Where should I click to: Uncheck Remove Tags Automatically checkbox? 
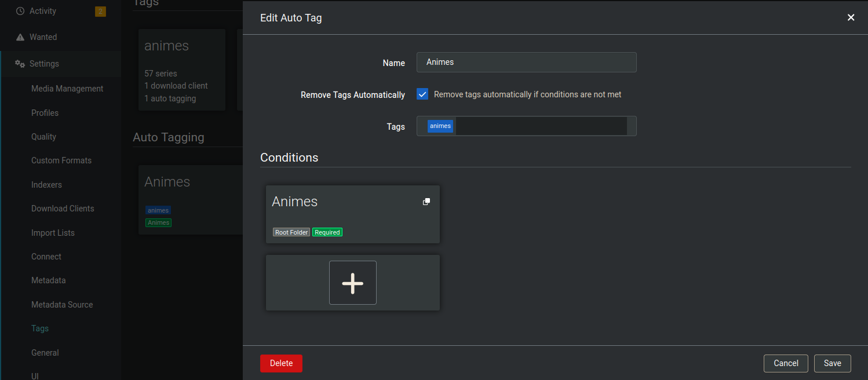coord(422,94)
